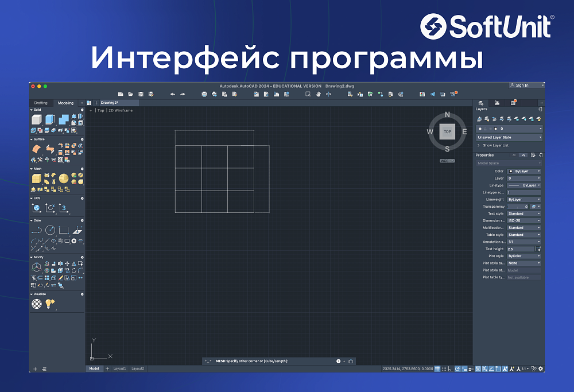Switch to the Drafting workspace tab

tap(41, 103)
